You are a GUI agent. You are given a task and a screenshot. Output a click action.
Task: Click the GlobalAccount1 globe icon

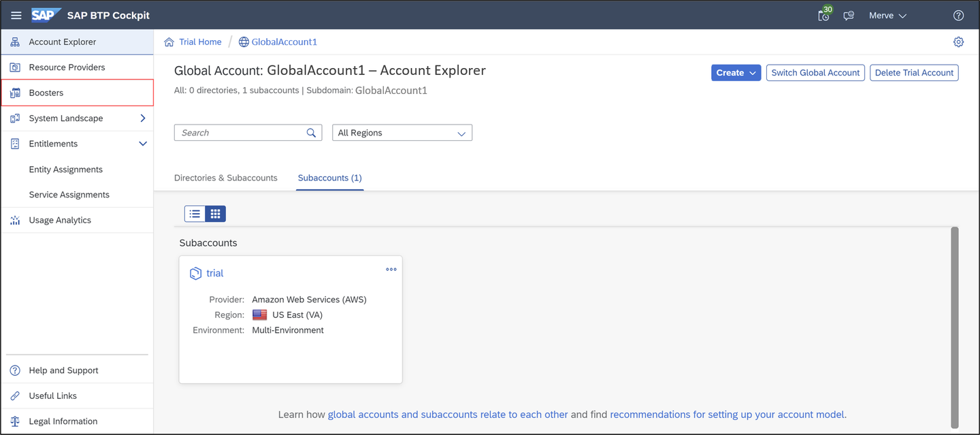click(x=244, y=42)
